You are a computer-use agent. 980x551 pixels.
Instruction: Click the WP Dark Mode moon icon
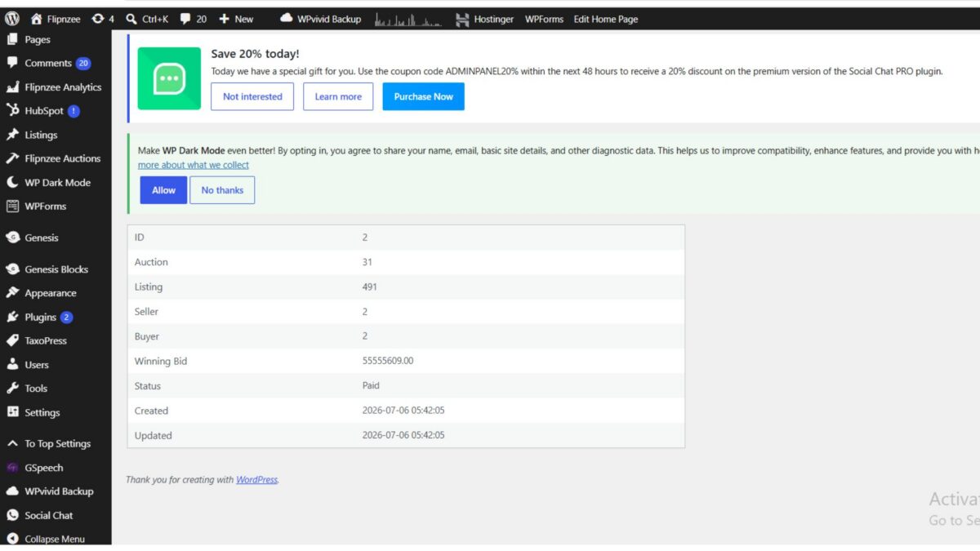[12, 182]
